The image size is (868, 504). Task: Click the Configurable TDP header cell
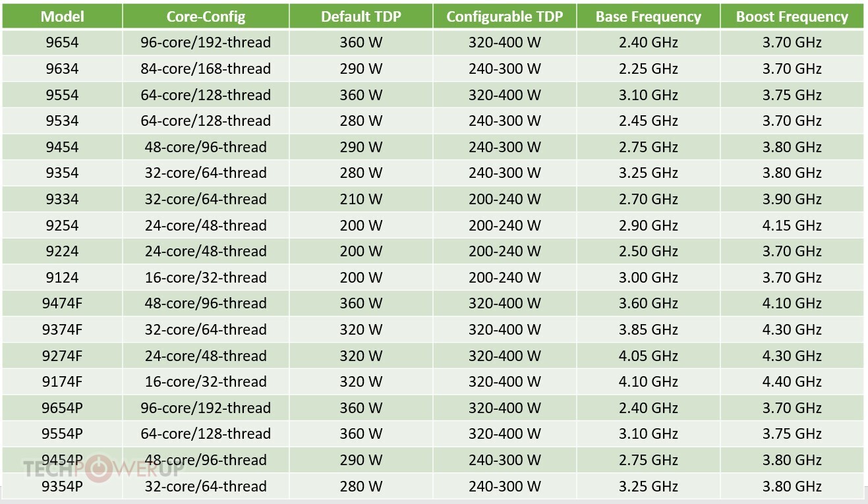point(505,16)
